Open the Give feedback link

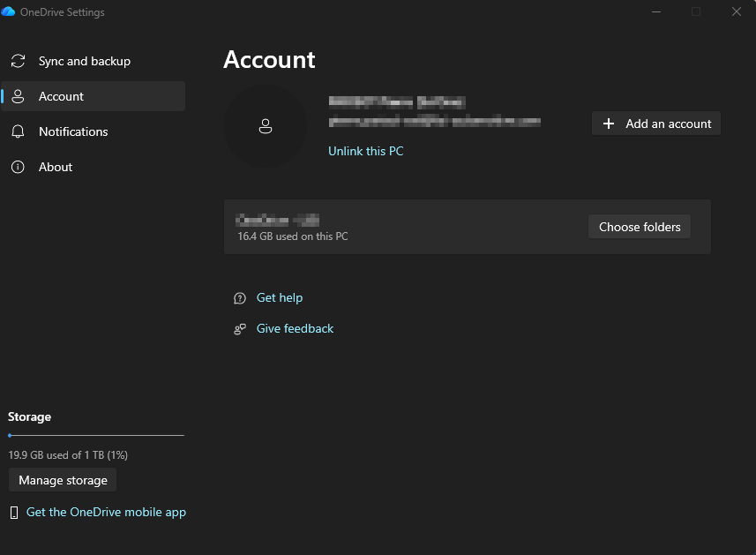pyautogui.click(x=295, y=329)
